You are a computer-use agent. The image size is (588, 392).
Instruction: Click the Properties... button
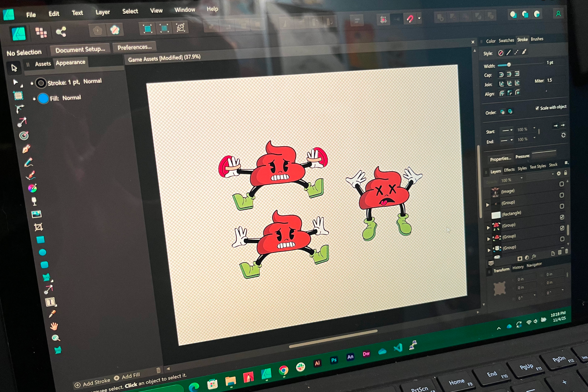point(501,159)
